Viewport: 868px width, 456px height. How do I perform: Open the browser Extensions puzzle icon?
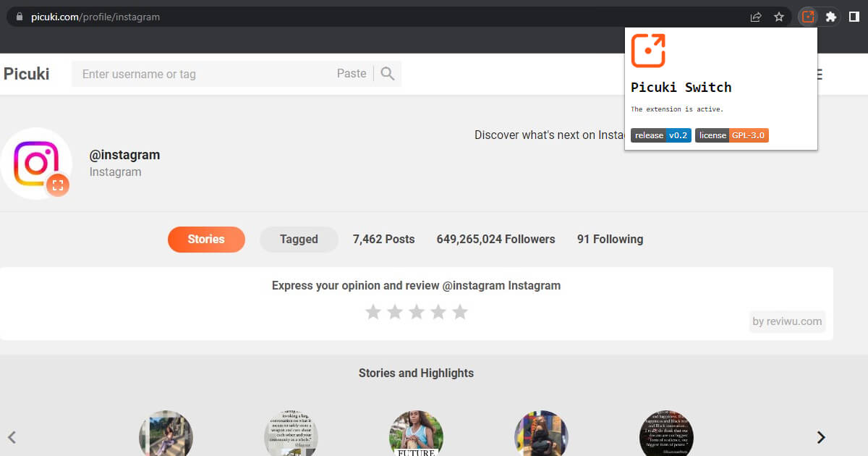pyautogui.click(x=831, y=17)
